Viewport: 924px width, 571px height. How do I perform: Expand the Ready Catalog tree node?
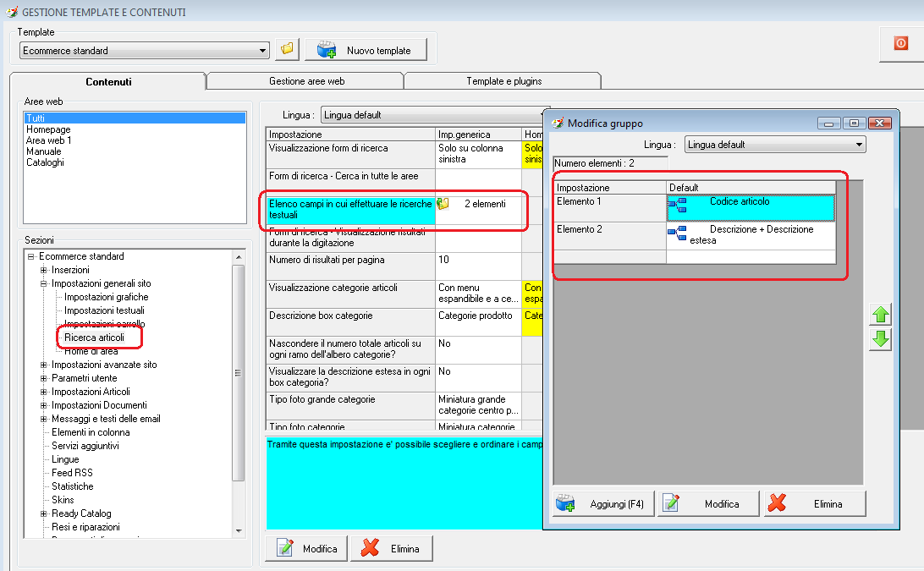(x=44, y=513)
